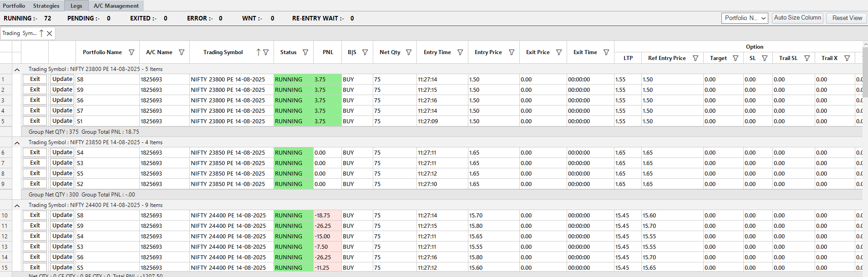The height and width of the screenshot is (277, 868).
Task: Update the S6 leg in row 14
Action: pyautogui.click(x=62, y=257)
